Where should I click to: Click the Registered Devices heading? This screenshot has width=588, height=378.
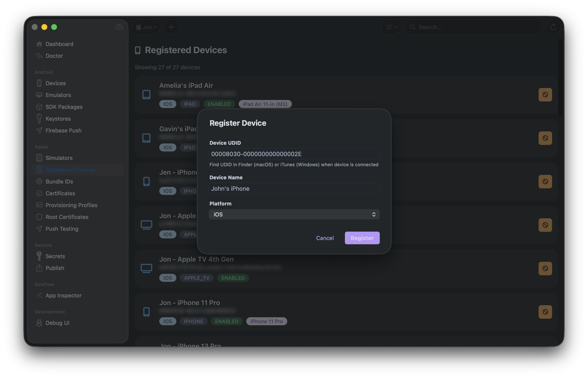(x=186, y=50)
